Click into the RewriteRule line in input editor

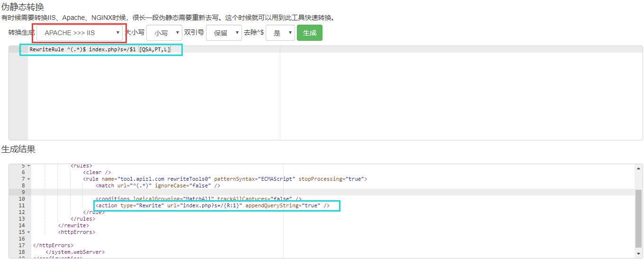[x=99, y=49]
